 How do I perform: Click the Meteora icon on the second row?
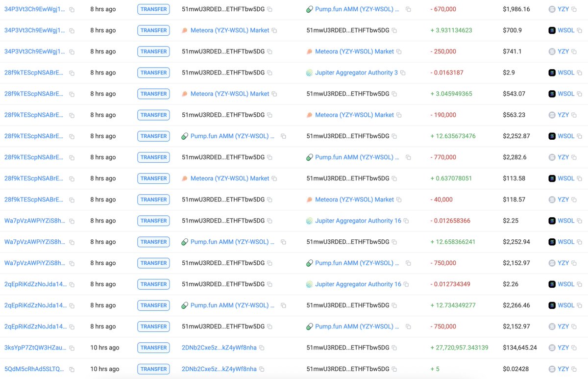point(185,30)
